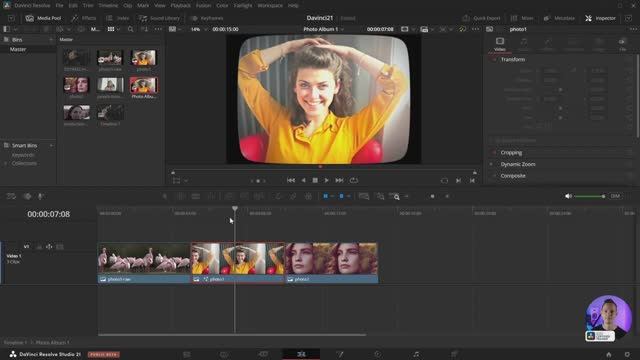This screenshot has height=360, width=640.
Task: Toggle the Composite section switch
Action: [x=494, y=176]
